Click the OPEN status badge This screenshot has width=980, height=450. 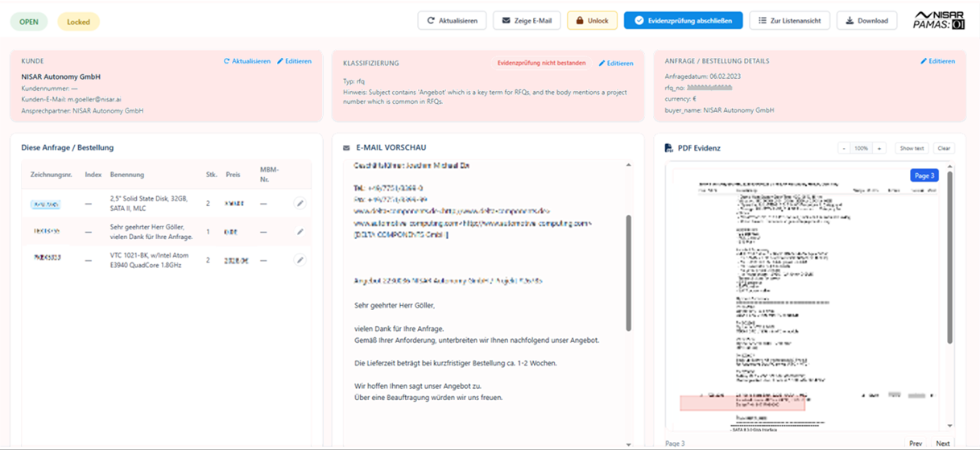(x=29, y=22)
